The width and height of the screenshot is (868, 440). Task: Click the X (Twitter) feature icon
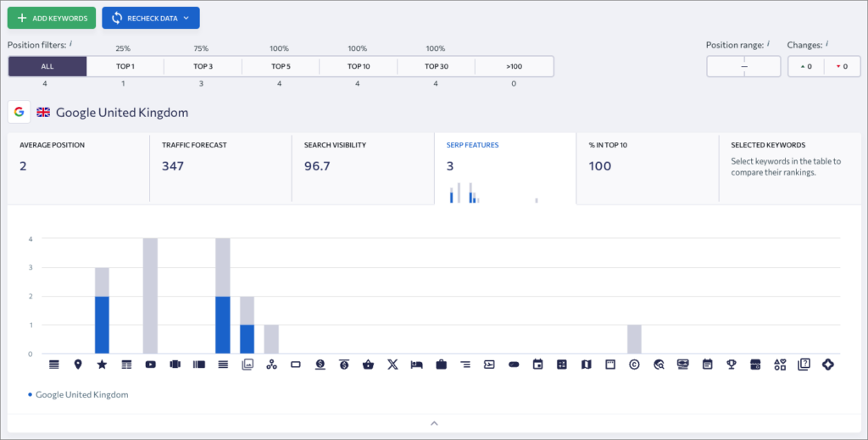392,365
